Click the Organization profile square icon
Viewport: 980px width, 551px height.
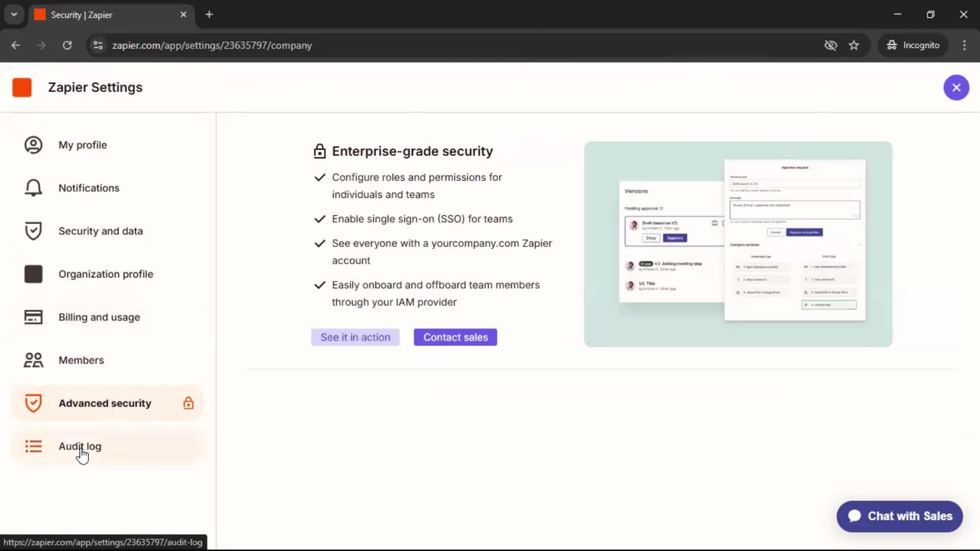click(33, 274)
